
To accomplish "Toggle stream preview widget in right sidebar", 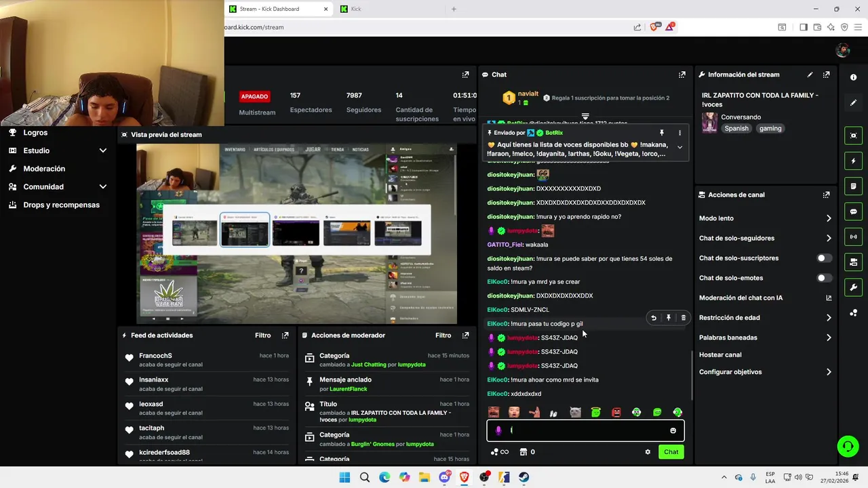I will pos(853,136).
